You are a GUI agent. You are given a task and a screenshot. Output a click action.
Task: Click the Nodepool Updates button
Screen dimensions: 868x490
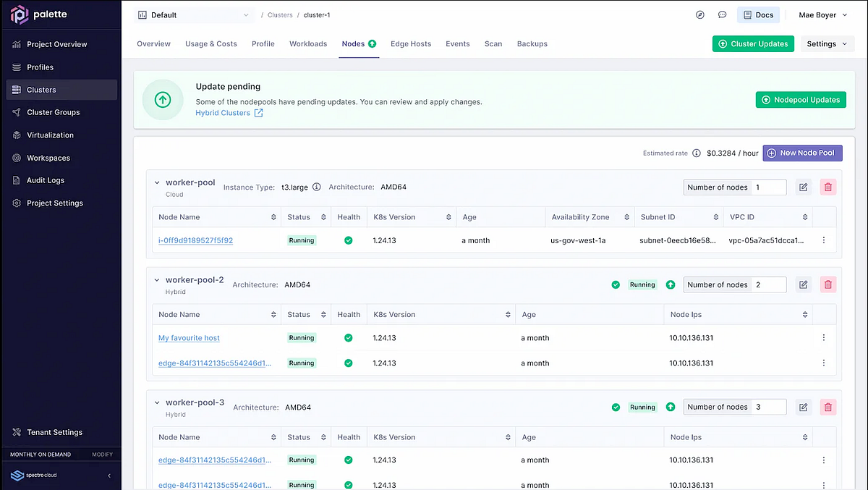click(800, 100)
